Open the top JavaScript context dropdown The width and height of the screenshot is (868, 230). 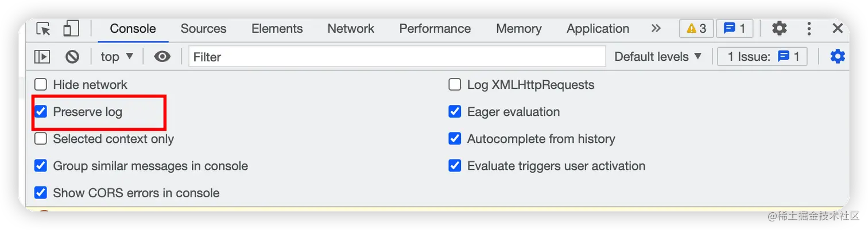(117, 57)
